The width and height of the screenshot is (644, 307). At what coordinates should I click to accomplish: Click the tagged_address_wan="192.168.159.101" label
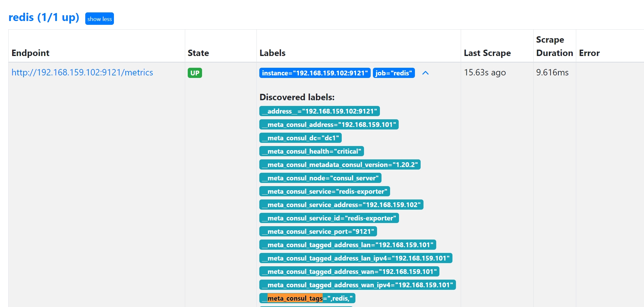pyautogui.click(x=349, y=271)
